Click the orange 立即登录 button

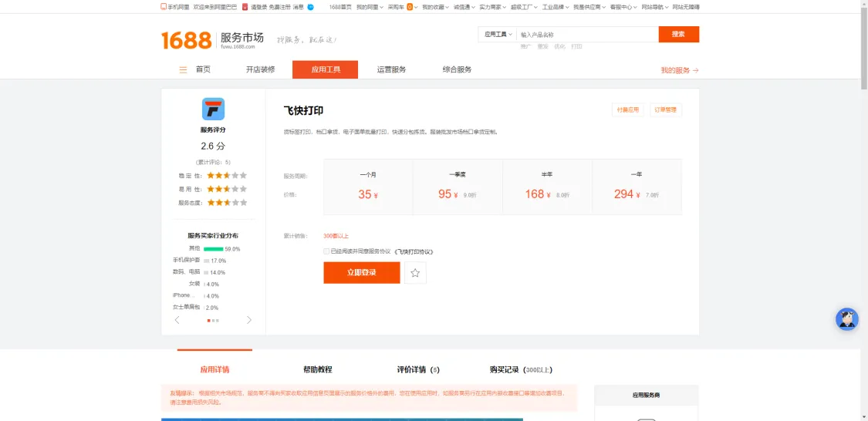[362, 273]
